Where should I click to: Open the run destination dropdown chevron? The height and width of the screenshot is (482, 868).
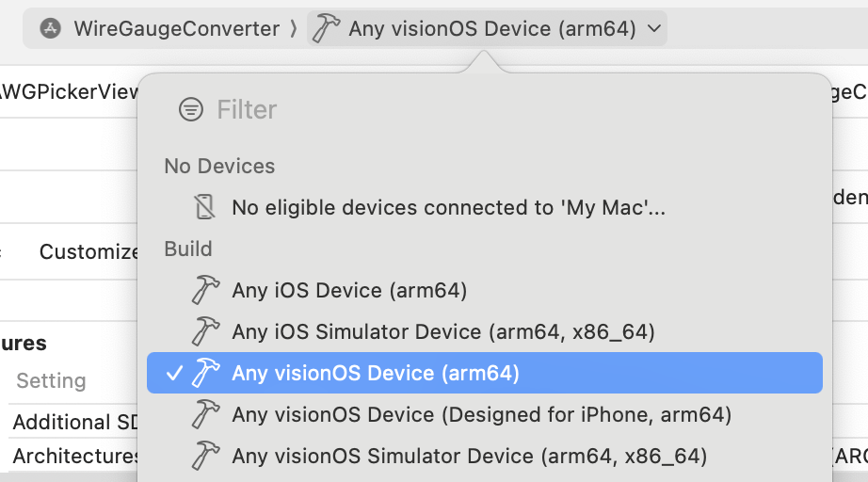coord(653,28)
